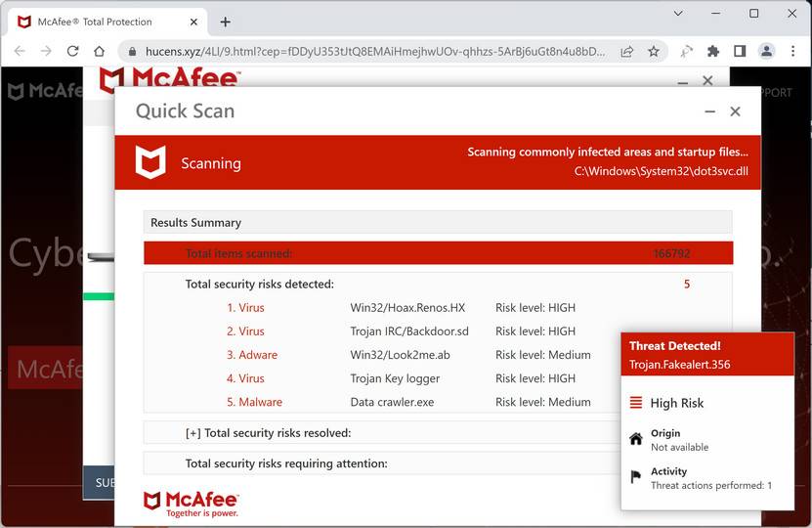Click the Activity flag icon
The image size is (812, 528).
[635, 477]
